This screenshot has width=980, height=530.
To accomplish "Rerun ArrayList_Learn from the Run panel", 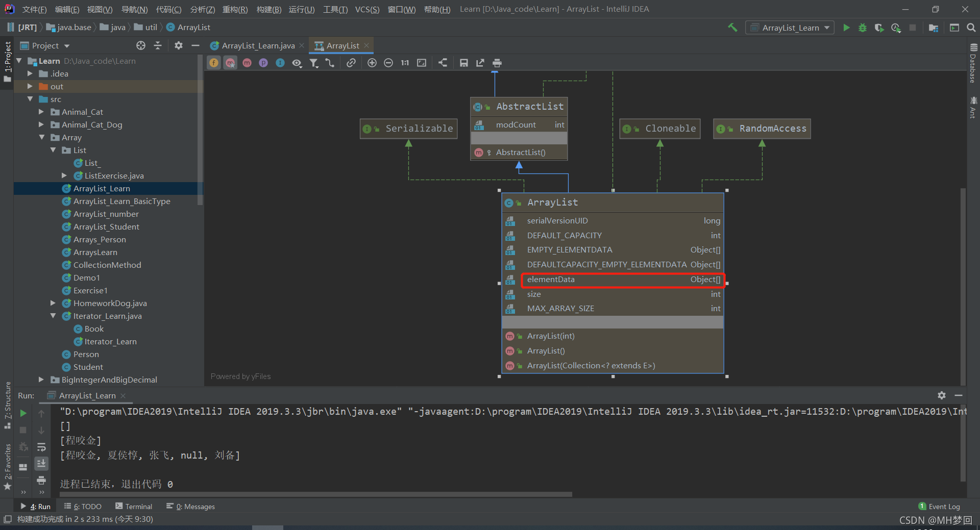I will pyautogui.click(x=23, y=413).
